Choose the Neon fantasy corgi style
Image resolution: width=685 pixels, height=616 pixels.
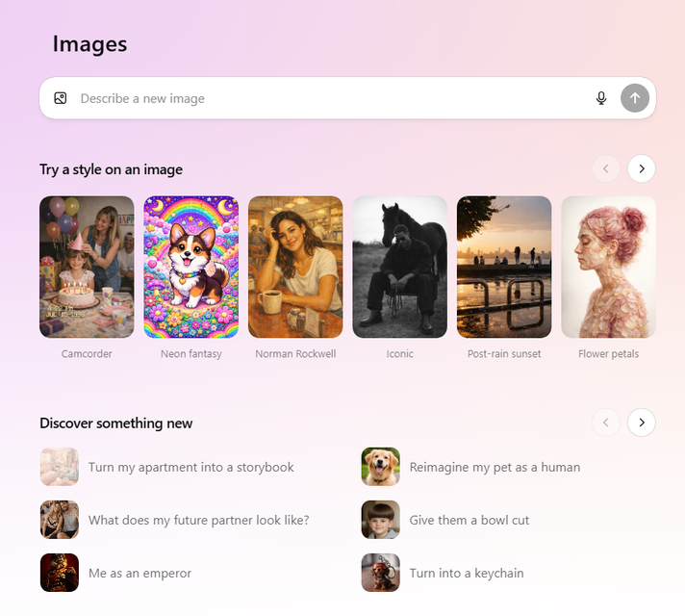(190, 267)
